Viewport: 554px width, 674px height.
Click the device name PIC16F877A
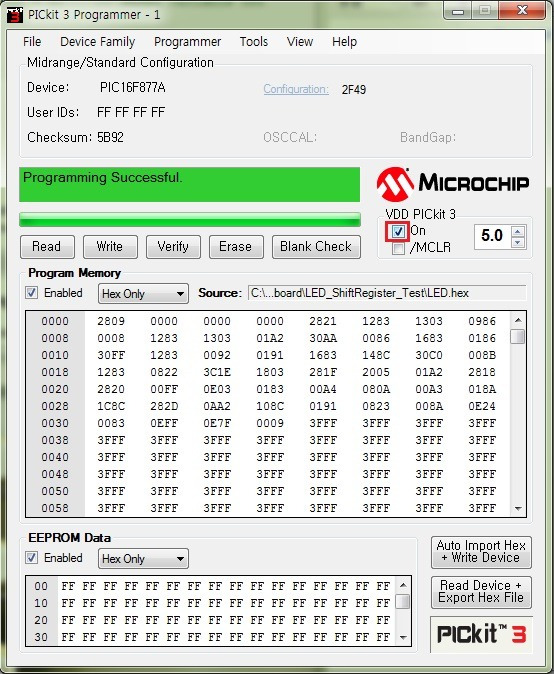(x=132, y=88)
